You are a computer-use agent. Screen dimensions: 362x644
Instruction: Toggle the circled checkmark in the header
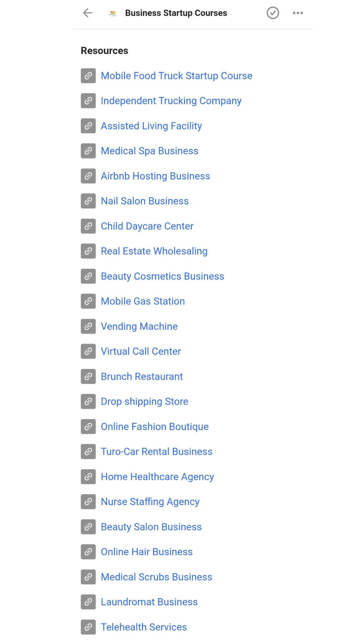click(x=273, y=13)
